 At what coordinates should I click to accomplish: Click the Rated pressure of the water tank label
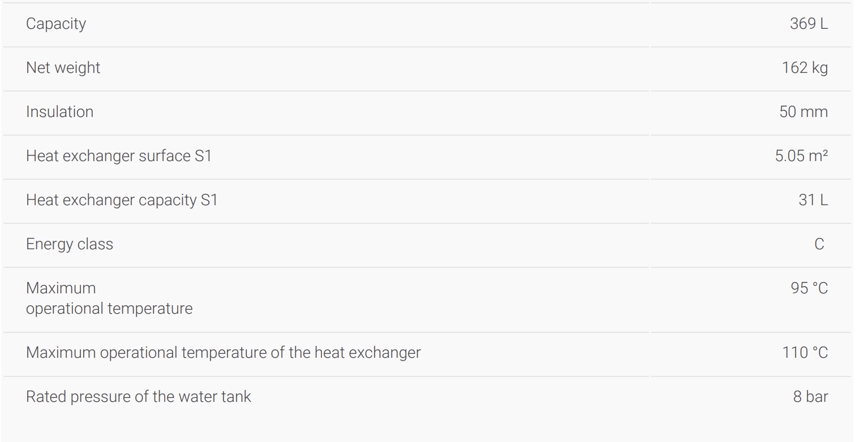[139, 397]
